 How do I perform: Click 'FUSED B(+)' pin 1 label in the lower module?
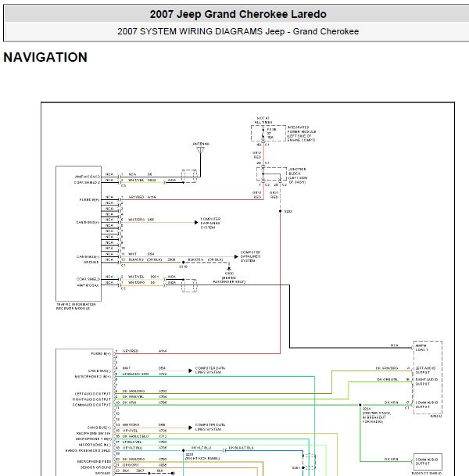click(101, 353)
